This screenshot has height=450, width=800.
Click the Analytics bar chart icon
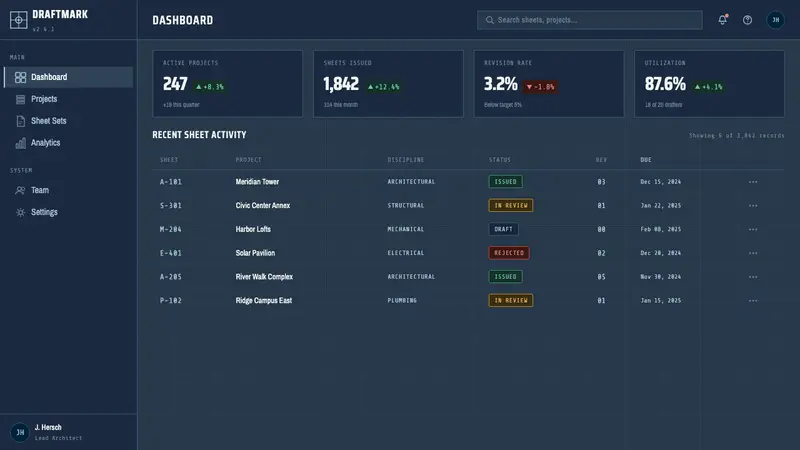(20, 143)
